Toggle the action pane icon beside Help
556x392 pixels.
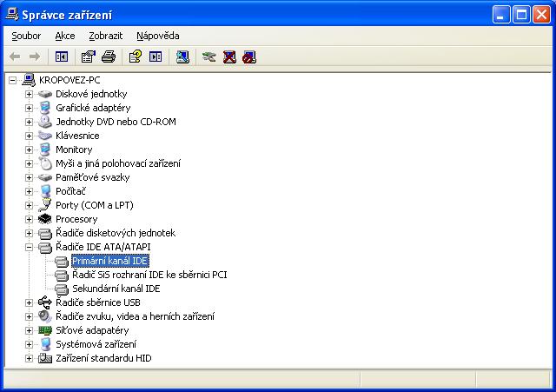[x=156, y=56]
